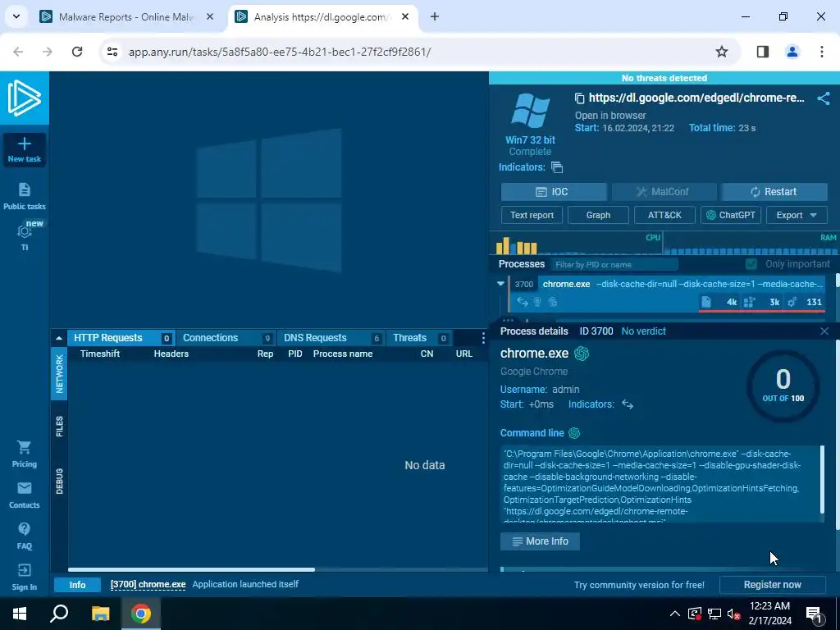Reload the page
The width and height of the screenshot is (840, 630).
[77, 52]
